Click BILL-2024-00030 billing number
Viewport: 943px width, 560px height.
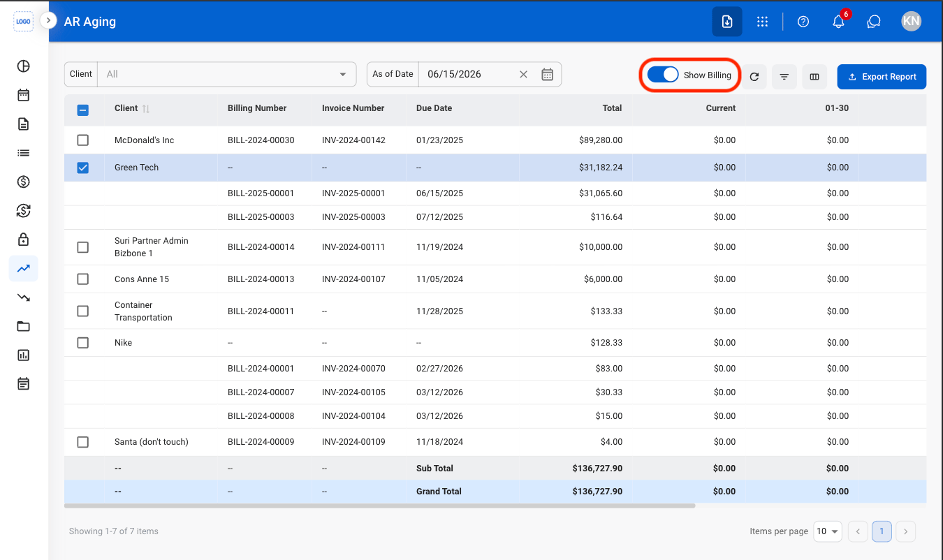click(x=261, y=140)
